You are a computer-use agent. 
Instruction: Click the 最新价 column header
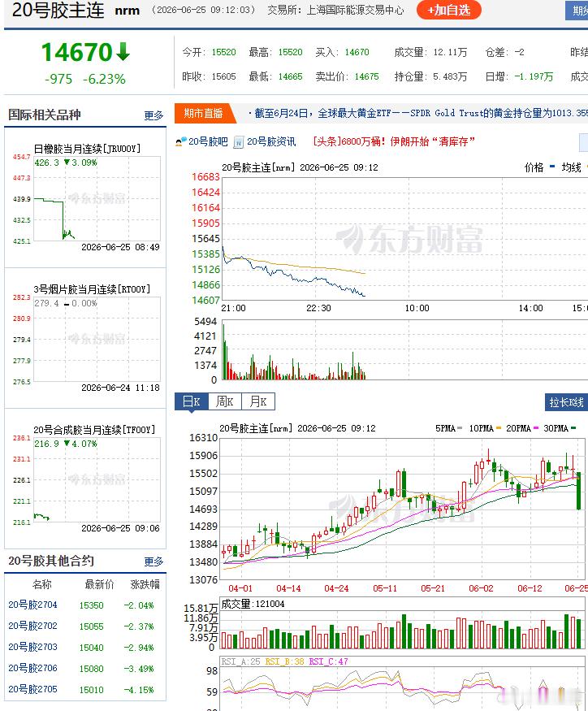[x=99, y=584]
